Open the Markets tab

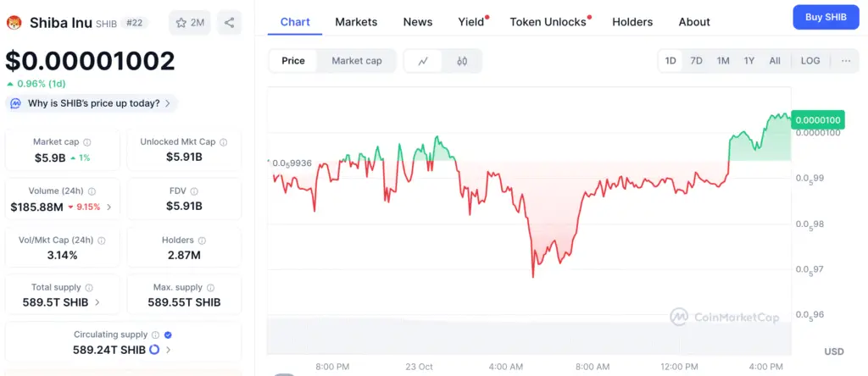356,22
